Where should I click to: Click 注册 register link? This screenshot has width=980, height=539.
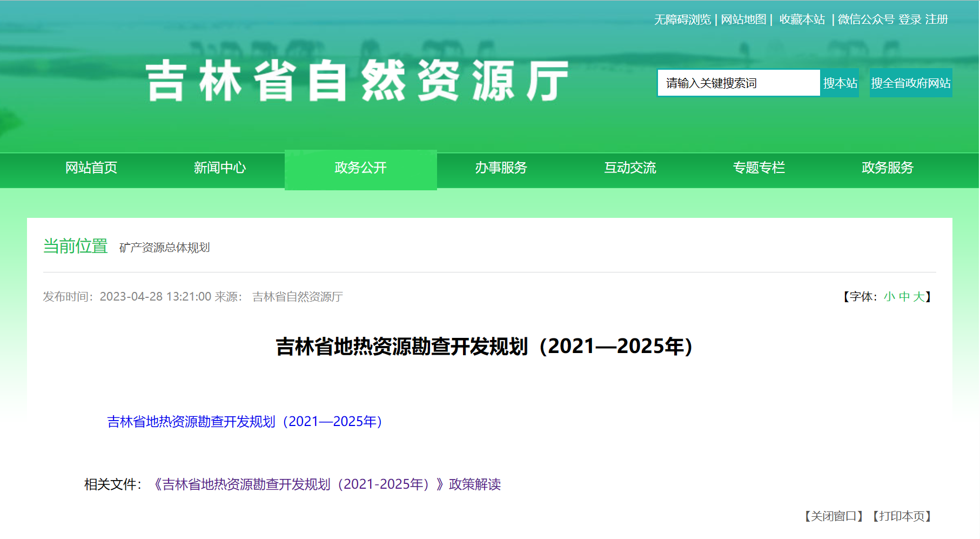tap(937, 19)
